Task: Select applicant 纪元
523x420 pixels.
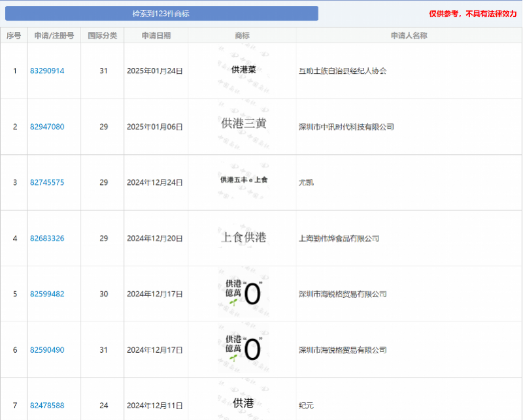Action: (306, 406)
